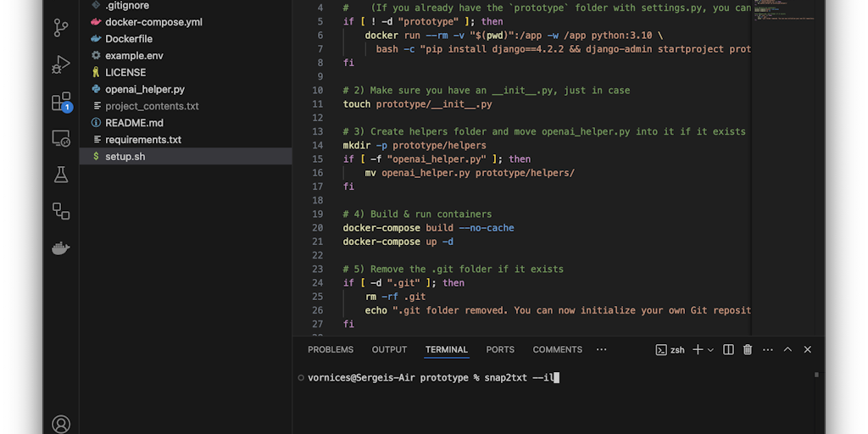Kill terminal with the trash icon

pos(748,349)
